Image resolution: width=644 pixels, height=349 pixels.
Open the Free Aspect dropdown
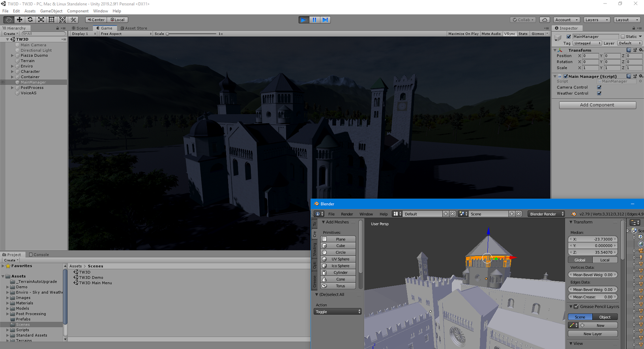[x=126, y=34]
